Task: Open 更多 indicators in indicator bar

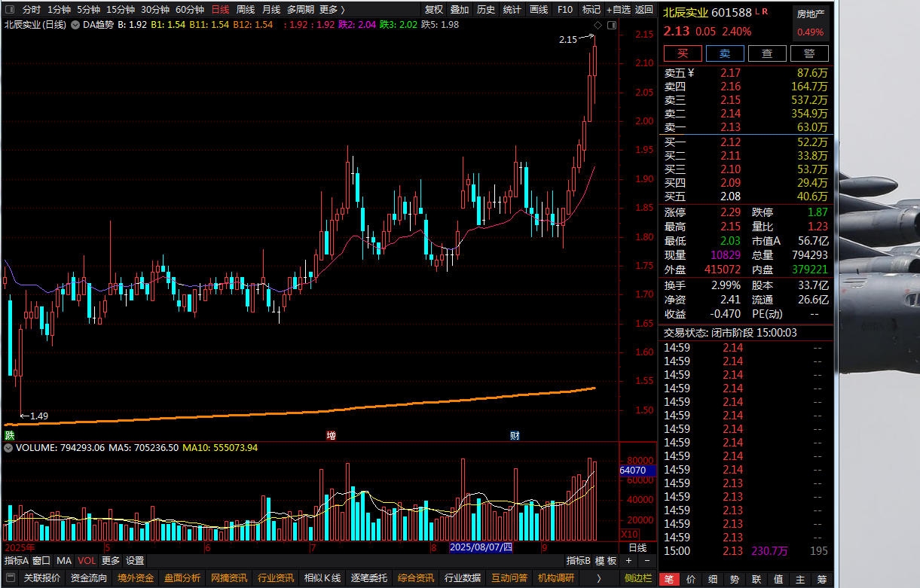Action: [111, 561]
